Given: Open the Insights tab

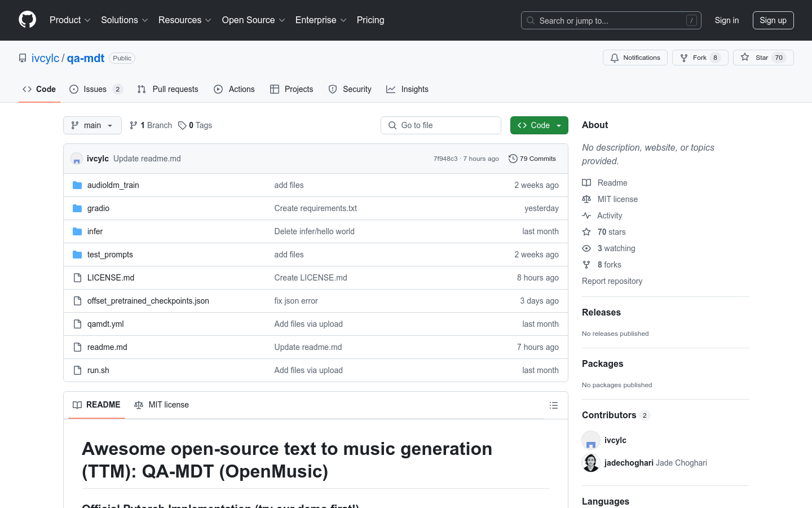Looking at the screenshot, I should tap(407, 89).
